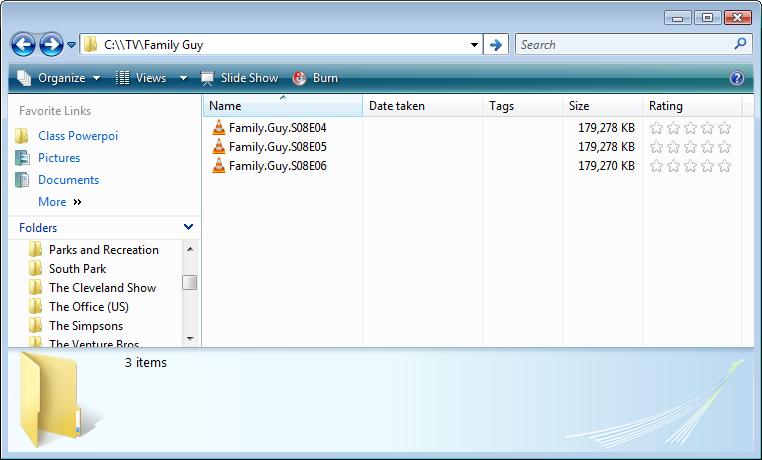
Task: Rate Family.Guy.S08E06 four stars
Action: [708, 166]
